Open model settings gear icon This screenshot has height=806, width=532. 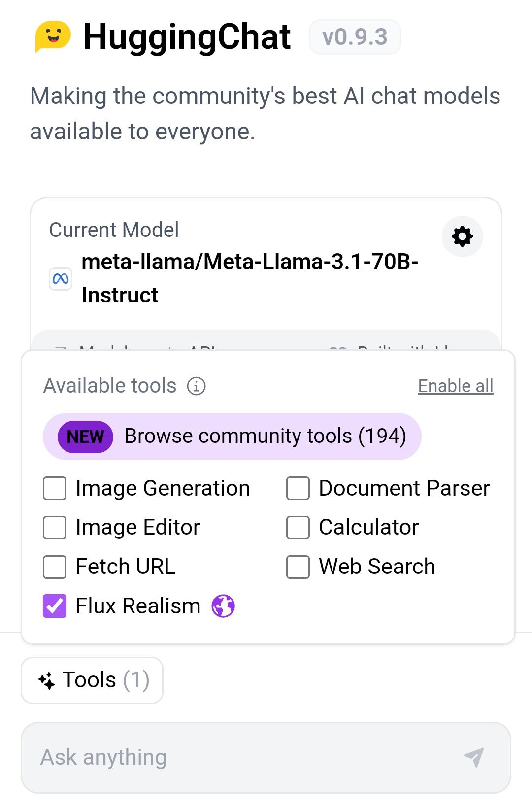[462, 236]
